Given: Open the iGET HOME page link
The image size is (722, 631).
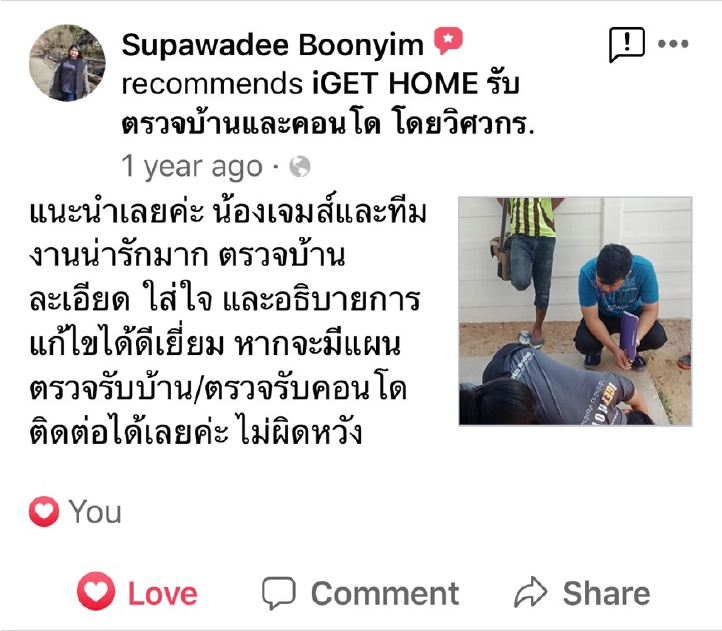Looking at the screenshot, I should coord(395,83).
